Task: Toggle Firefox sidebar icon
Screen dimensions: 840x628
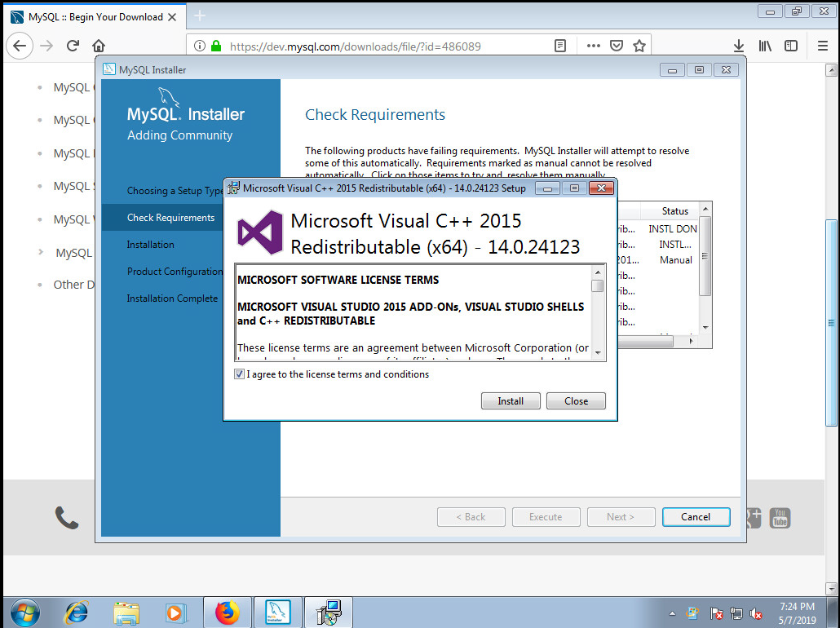Action: (x=791, y=46)
